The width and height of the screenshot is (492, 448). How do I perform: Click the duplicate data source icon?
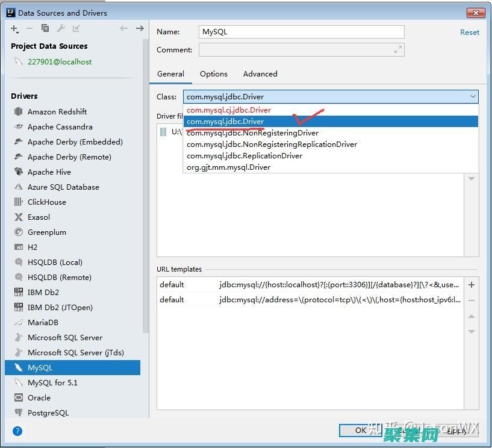click(x=45, y=28)
